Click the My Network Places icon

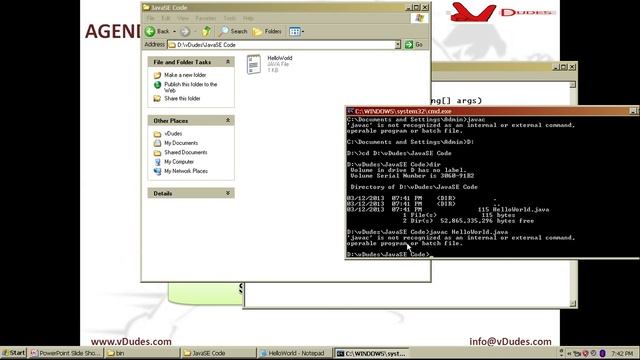click(157, 171)
